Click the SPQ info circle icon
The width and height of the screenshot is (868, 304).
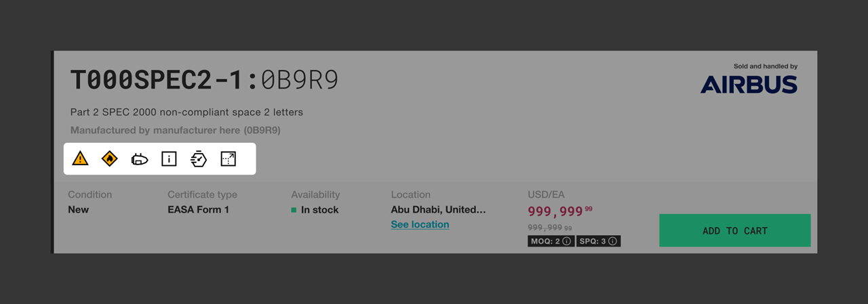612,241
